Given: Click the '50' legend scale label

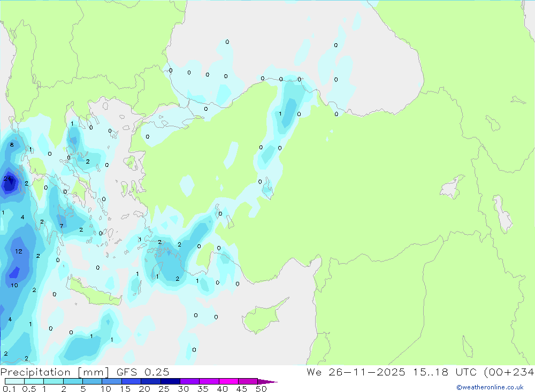Looking at the screenshot, I should (x=261, y=389).
